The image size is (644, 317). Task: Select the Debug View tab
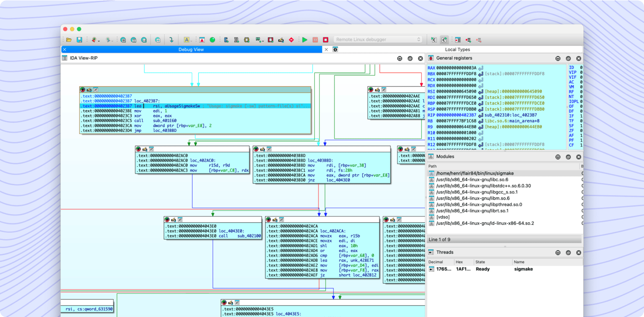[x=191, y=49]
